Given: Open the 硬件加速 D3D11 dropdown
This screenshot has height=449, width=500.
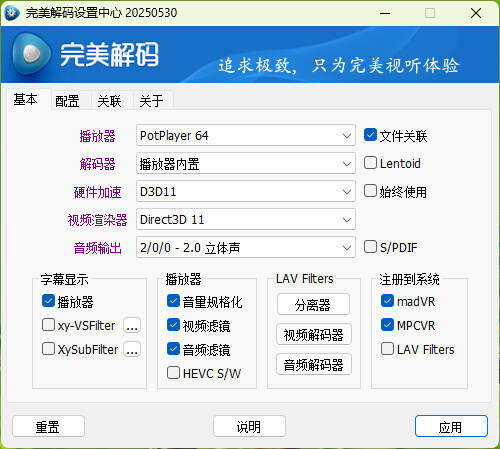Looking at the screenshot, I should (x=246, y=191).
